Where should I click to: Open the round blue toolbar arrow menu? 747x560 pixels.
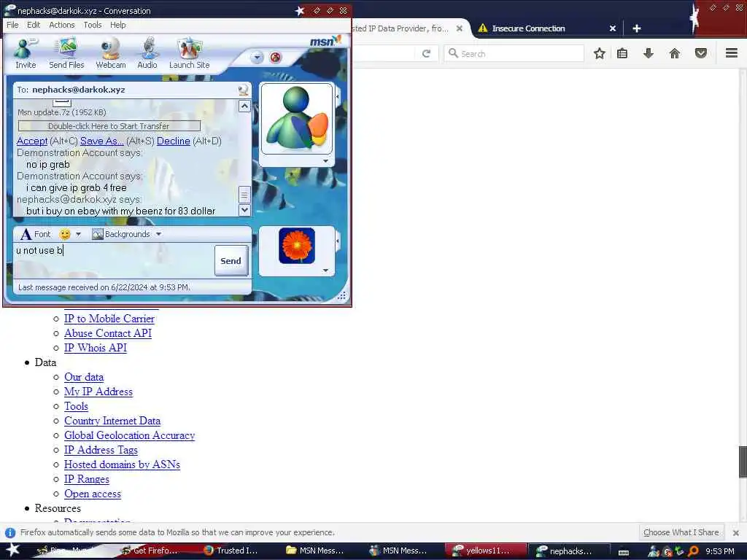point(257,58)
